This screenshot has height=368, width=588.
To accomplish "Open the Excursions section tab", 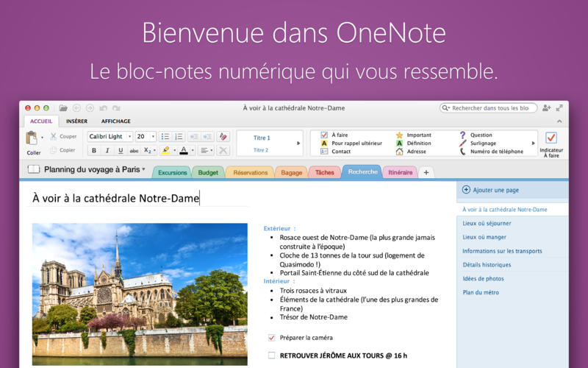I will coord(173,172).
